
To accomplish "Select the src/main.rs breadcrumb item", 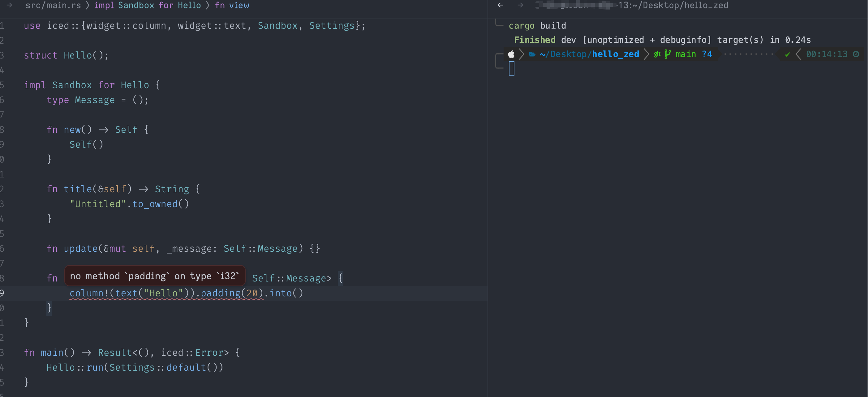I will click(x=53, y=5).
